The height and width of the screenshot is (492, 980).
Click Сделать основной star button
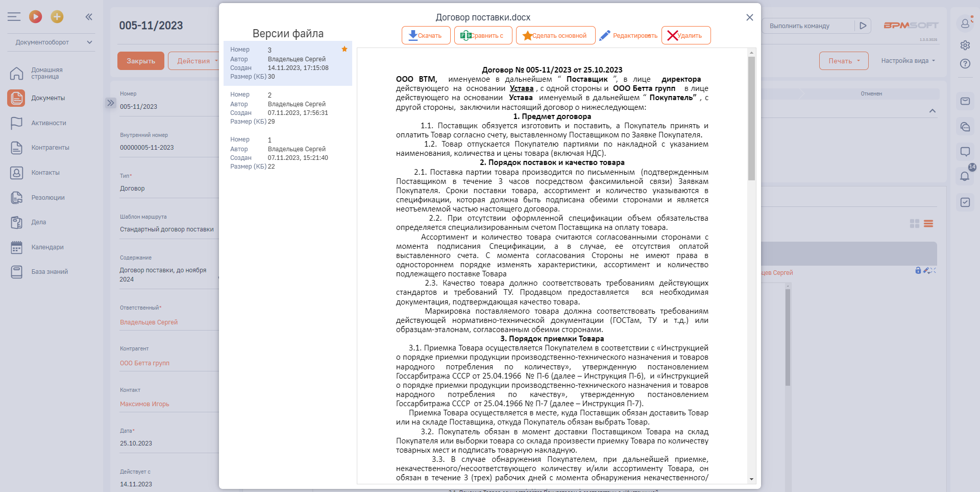555,35
